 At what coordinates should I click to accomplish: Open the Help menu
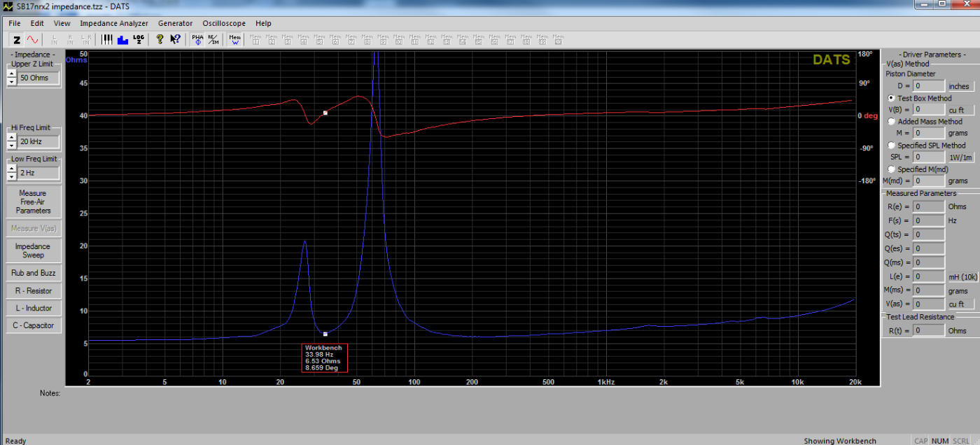coord(263,23)
